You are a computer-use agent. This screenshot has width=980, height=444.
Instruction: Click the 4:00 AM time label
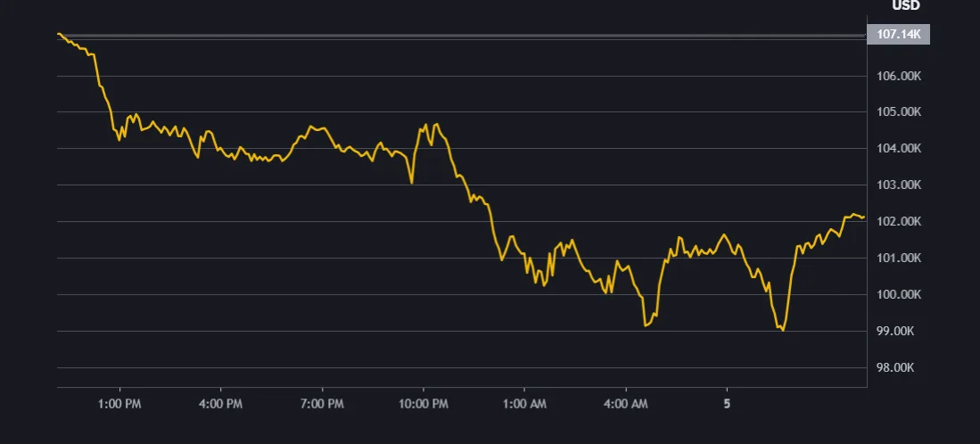[626, 404]
